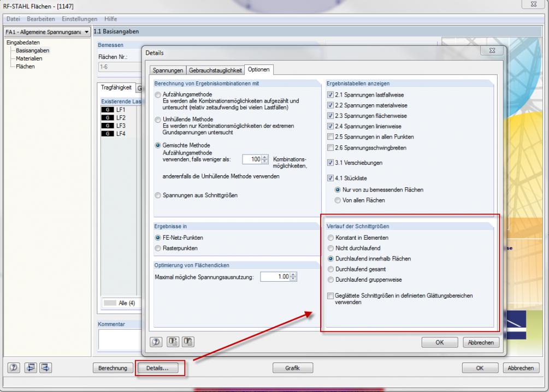Click Spannungsausnutzung spinner arrows
Screen dimensions: 549x392
pos(293,277)
